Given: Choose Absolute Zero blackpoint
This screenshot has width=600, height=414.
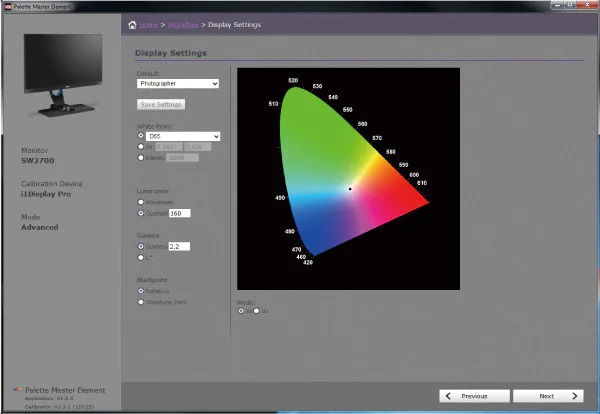Looking at the screenshot, I should (140, 301).
